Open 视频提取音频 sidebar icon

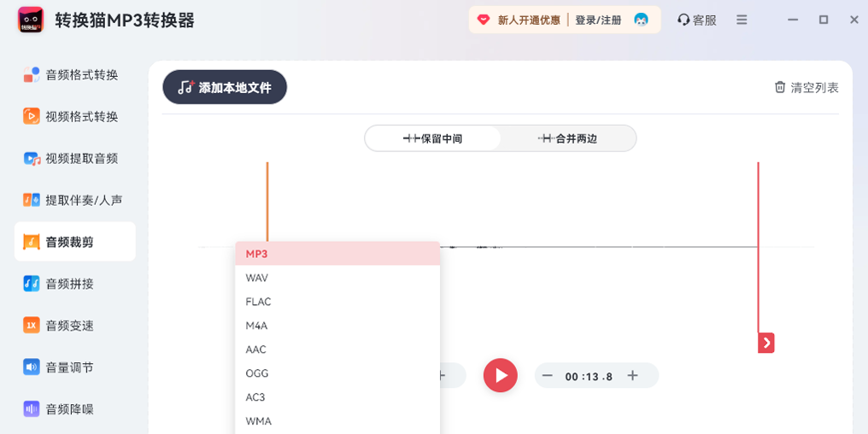click(x=32, y=159)
